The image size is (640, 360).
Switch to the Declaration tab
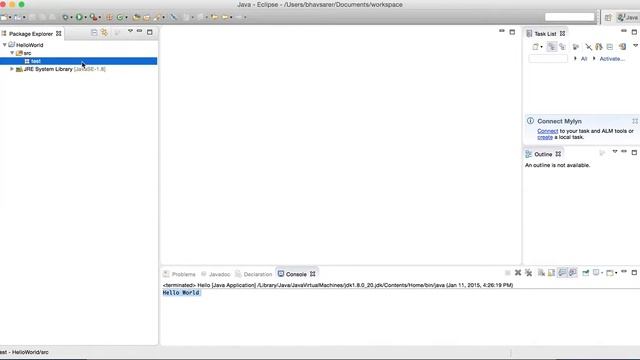253,274
